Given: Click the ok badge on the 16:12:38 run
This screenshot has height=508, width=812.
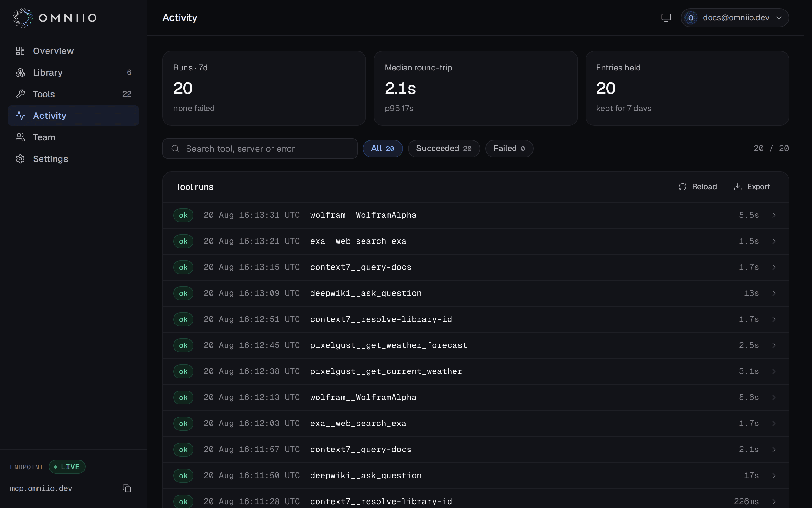Looking at the screenshot, I should click(x=183, y=371).
